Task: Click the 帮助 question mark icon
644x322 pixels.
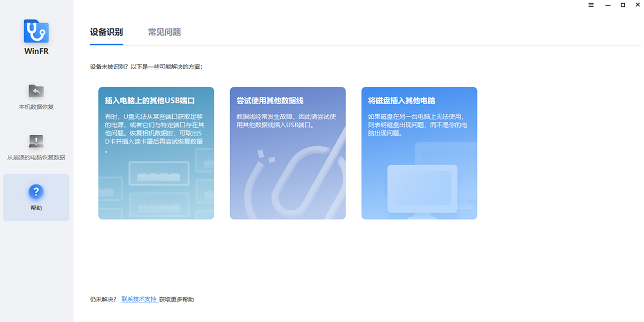Action: 36,192
